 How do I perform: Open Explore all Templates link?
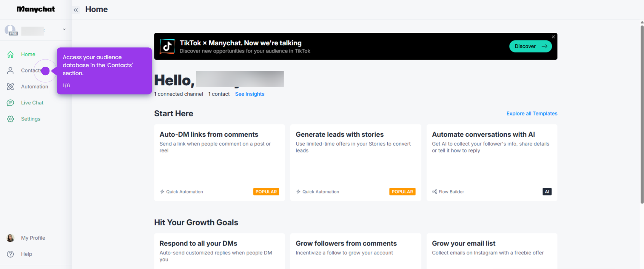pyautogui.click(x=532, y=114)
